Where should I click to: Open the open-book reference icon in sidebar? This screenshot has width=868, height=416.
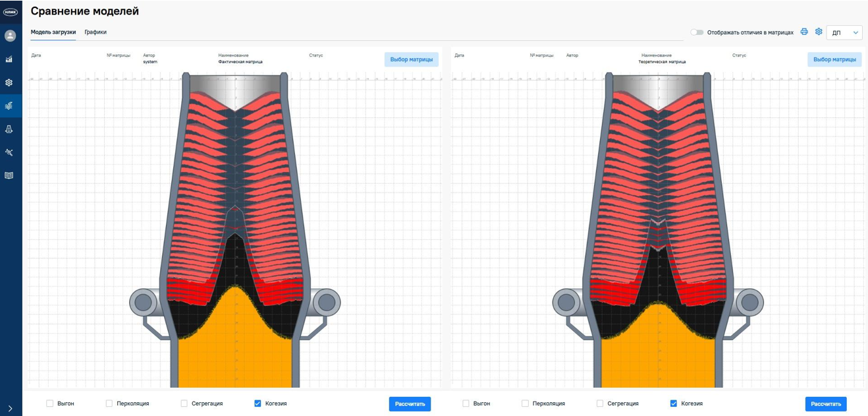[9, 175]
